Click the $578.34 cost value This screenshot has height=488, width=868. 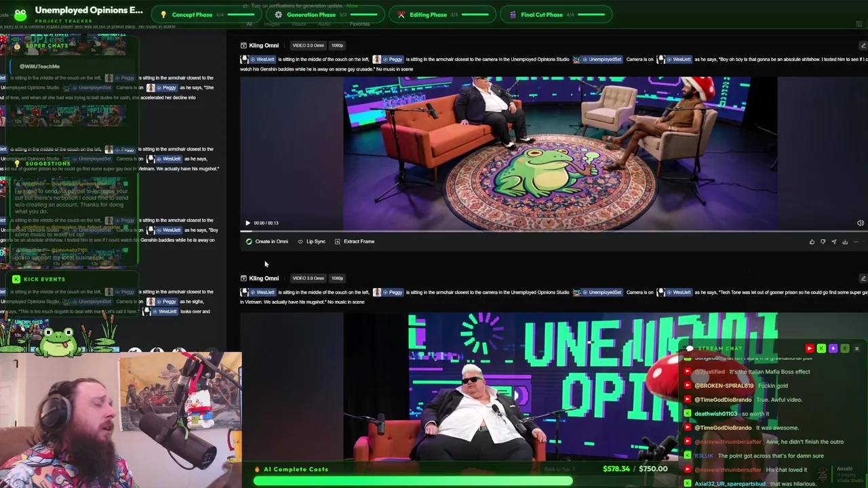coord(616,468)
